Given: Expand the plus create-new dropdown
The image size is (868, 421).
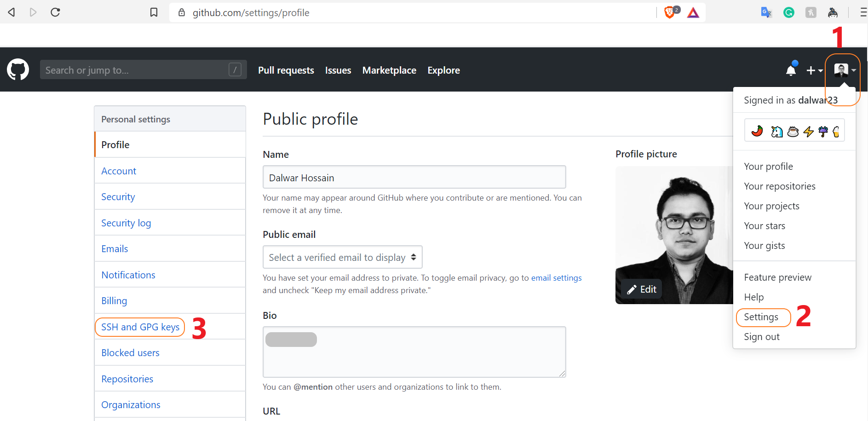Looking at the screenshot, I should pos(814,70).
